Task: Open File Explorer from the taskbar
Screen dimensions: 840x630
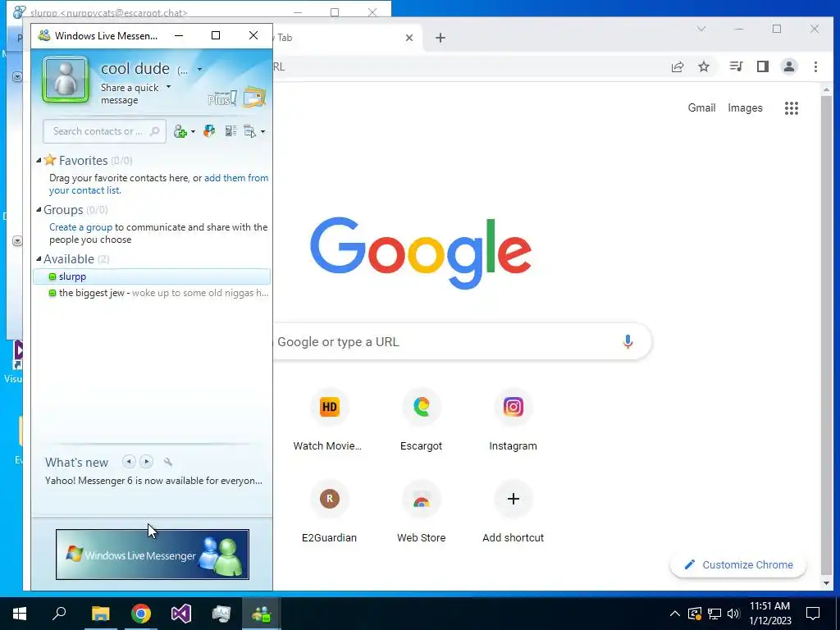Action: (x=100, y=614)
